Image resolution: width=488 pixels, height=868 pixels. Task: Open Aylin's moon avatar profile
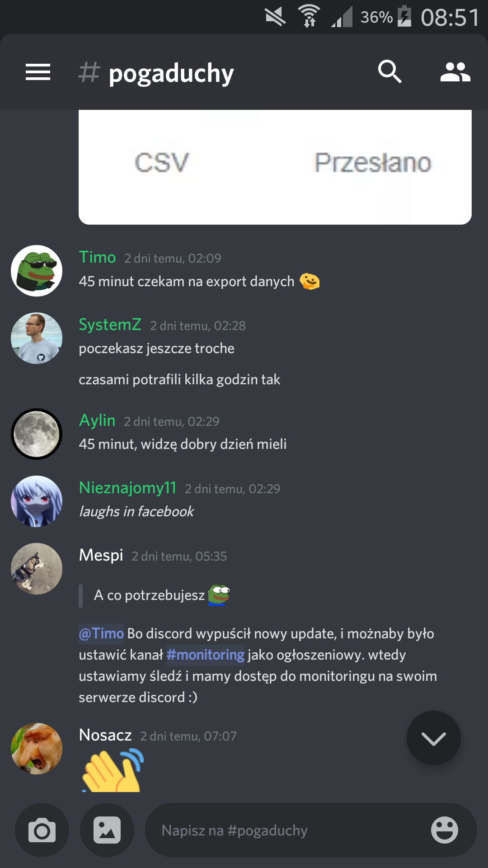point(37,434)
